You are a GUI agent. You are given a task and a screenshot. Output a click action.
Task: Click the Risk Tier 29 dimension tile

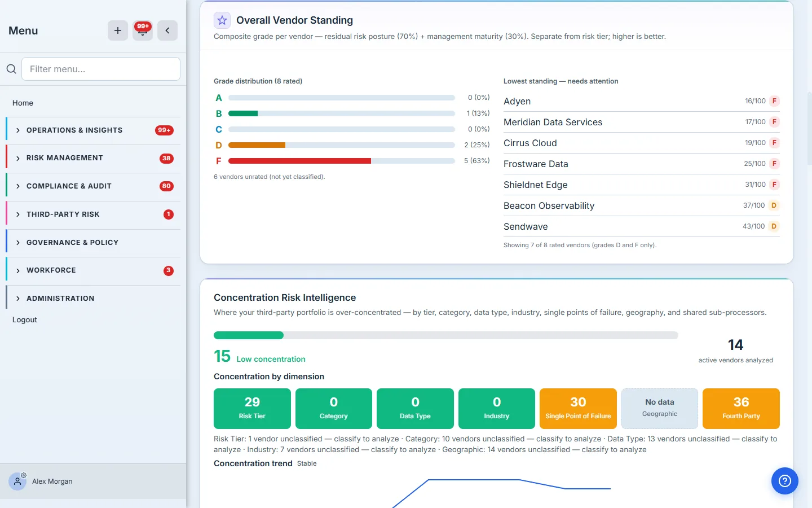(252, 409)
